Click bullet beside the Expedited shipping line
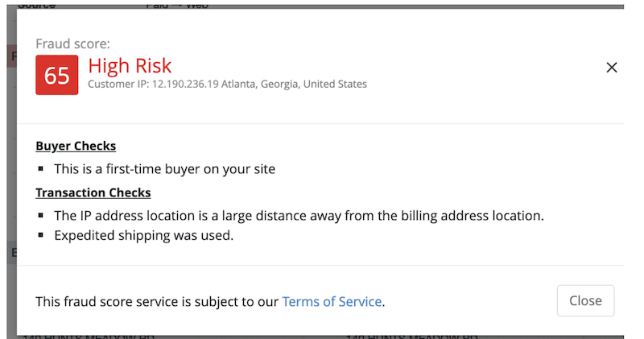This screenshot has height=339, width=644. [x=41, y=236]
